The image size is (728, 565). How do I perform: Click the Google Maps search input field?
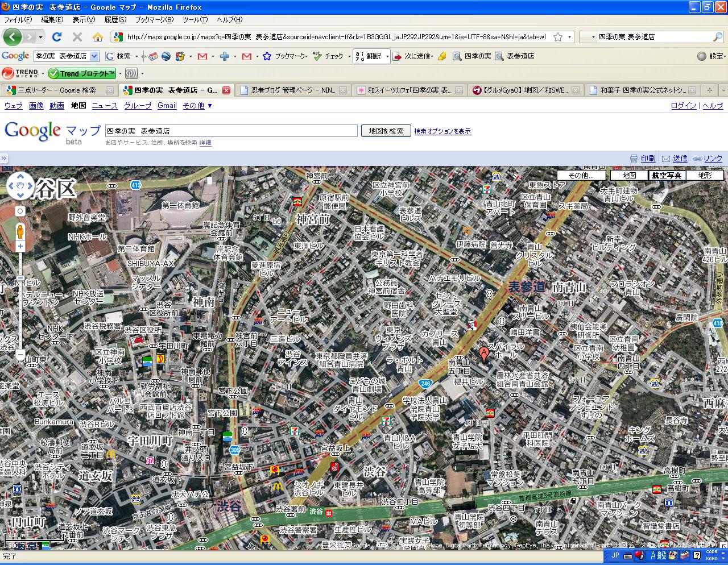[231, 131]
